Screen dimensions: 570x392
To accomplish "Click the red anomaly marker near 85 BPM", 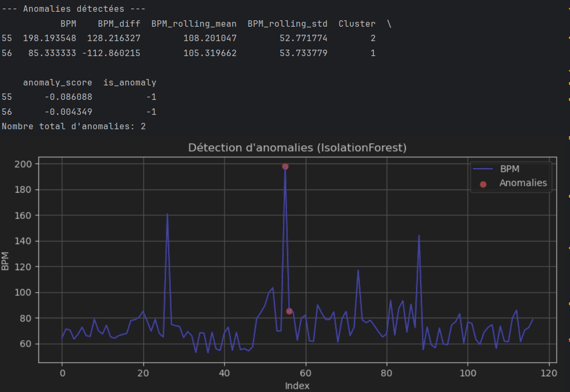I will (x=289, y=311).
